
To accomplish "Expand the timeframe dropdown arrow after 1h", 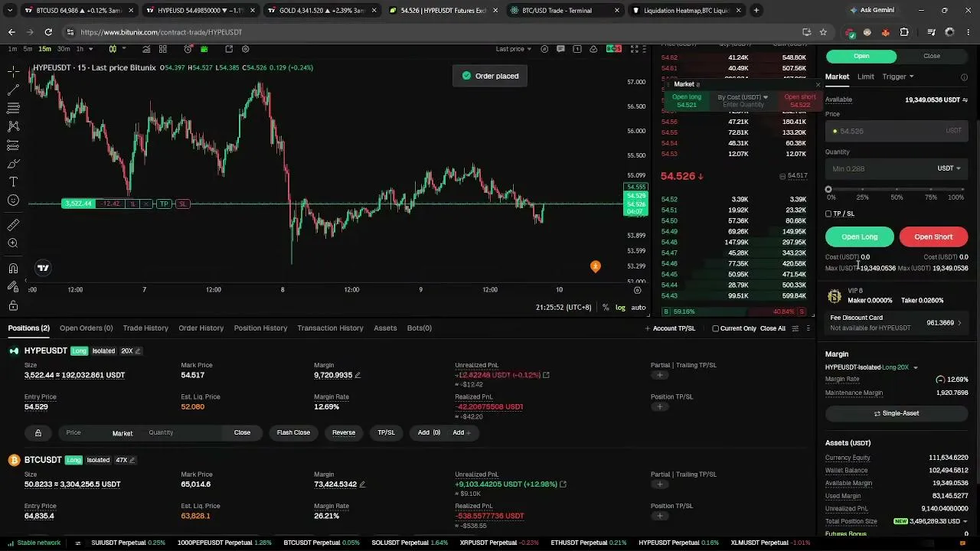I will (x=91, y=49).
